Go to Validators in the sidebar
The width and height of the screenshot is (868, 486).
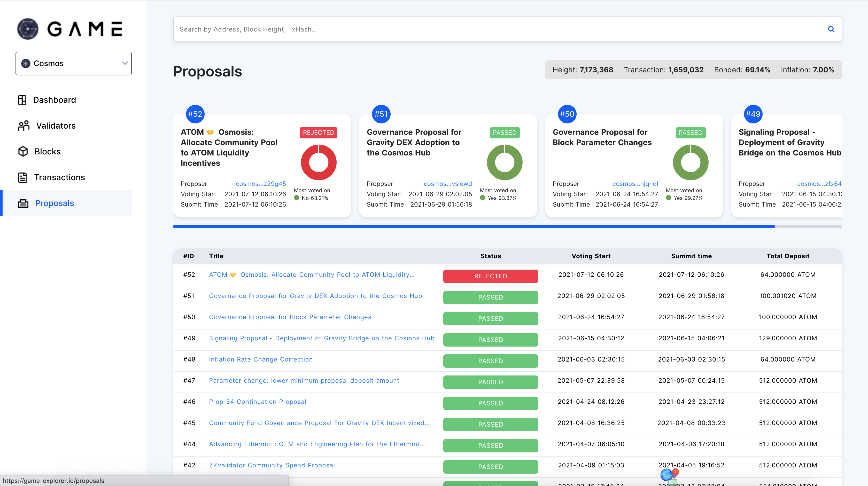[56, 126]
